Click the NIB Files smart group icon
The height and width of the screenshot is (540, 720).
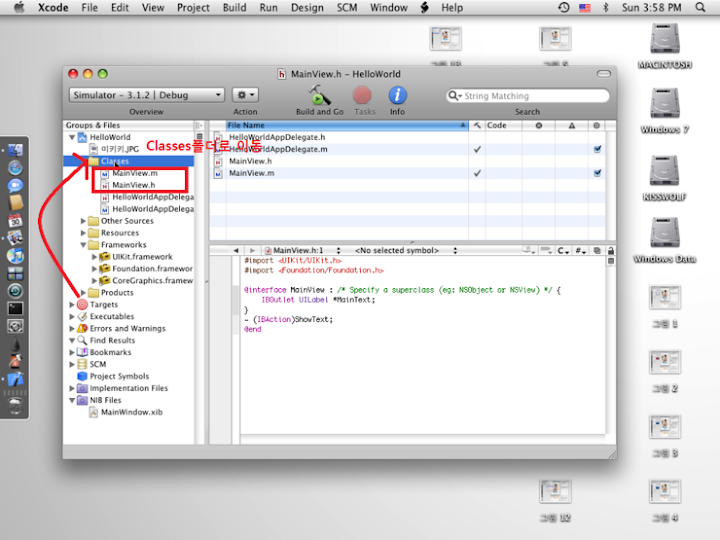point(82,400)
